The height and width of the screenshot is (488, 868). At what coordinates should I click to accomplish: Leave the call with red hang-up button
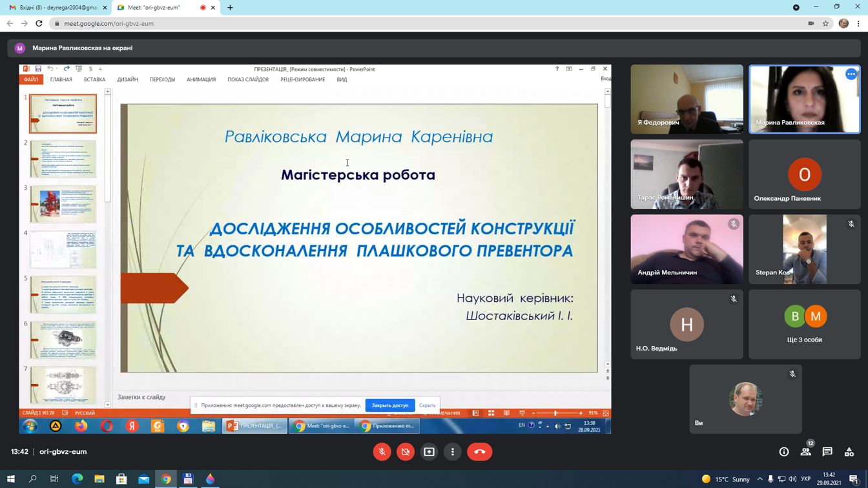[x=479, y=452]
